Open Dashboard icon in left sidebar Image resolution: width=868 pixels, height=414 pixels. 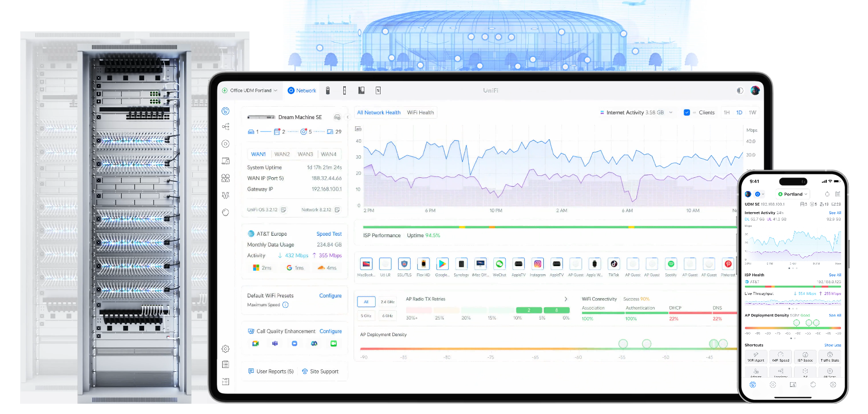tap(226, 111)
